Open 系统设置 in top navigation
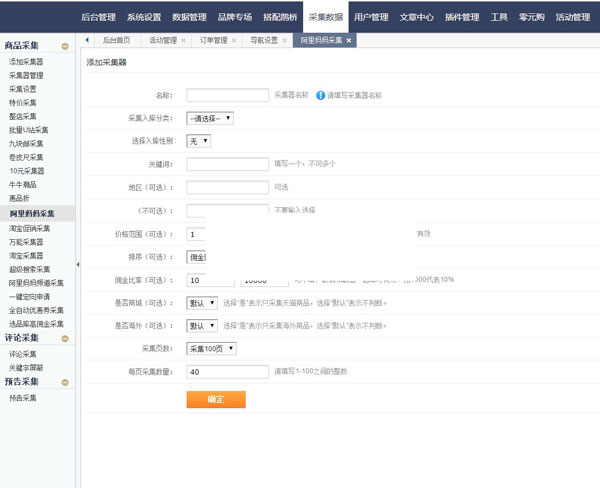The image size is (600, 488). [x=144, y=17]
